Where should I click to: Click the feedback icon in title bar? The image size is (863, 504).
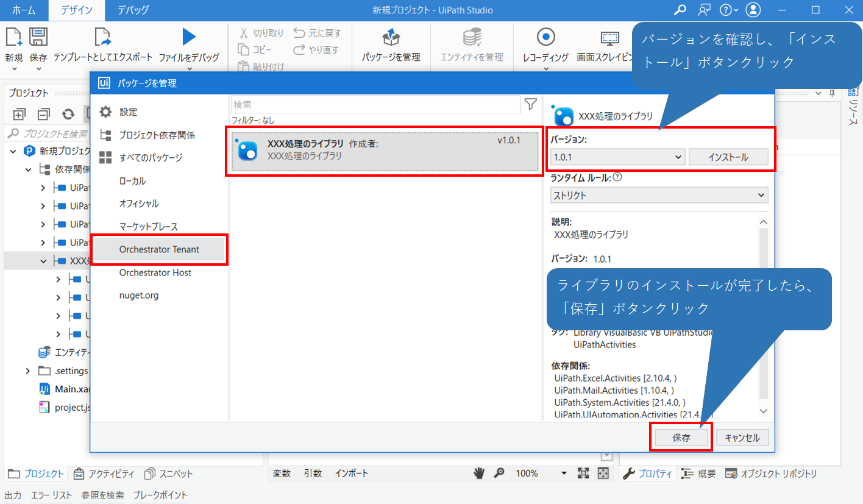pos(705,10)
